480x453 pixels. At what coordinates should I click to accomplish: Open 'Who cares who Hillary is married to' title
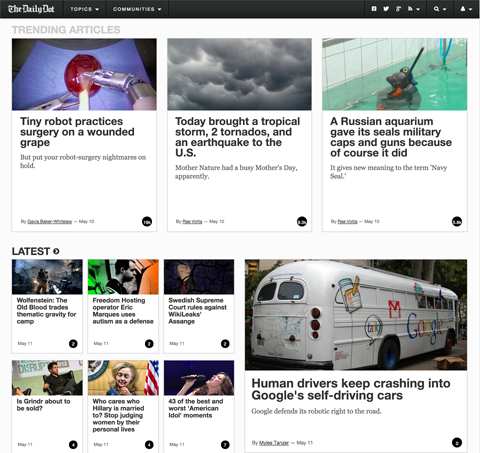pos(118,415)
